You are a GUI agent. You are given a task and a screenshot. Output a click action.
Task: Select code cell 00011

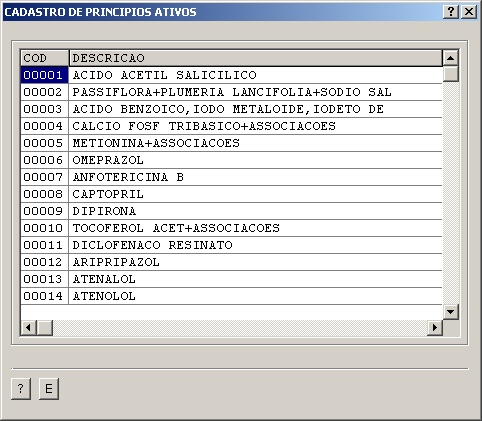point(45,245)
